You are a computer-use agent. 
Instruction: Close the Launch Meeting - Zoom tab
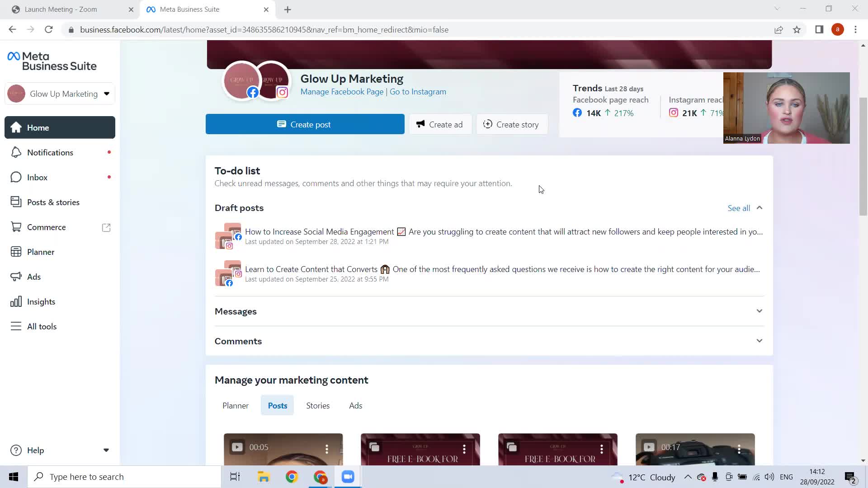[x=131, y=9]
